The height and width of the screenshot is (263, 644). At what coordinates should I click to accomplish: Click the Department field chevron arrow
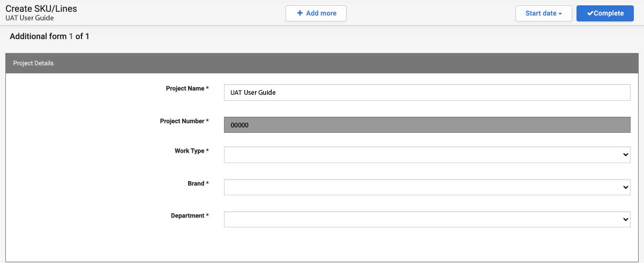tap(626, 220)
